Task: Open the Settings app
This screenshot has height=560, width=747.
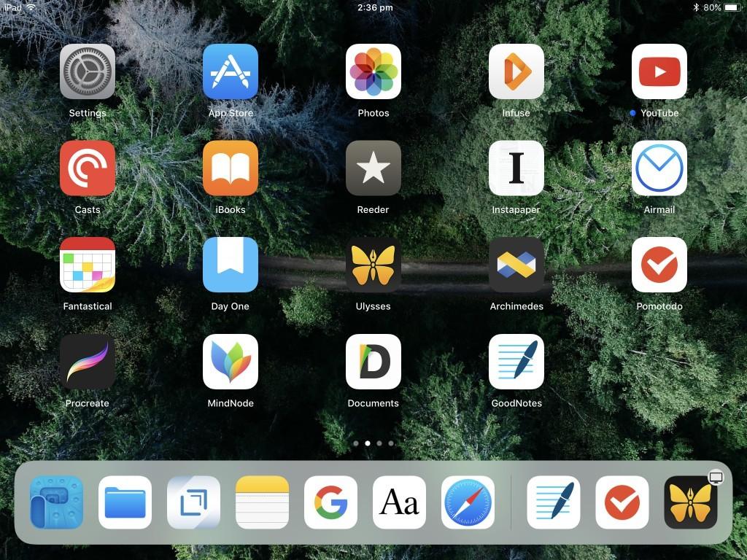Action: pyautogui.click(x=88, y=71)
